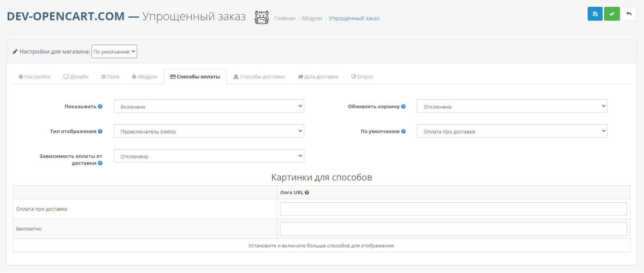Click the back arrow return button
Image resolution: width=644 pixels, height=273 pixels.
point(629,14)
